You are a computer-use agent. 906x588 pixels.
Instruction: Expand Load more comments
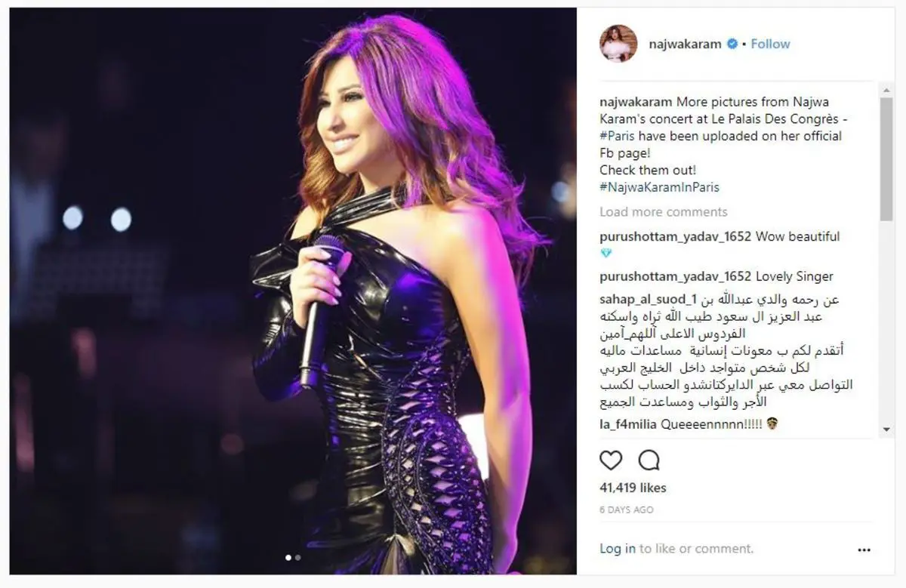coord(664,212)
